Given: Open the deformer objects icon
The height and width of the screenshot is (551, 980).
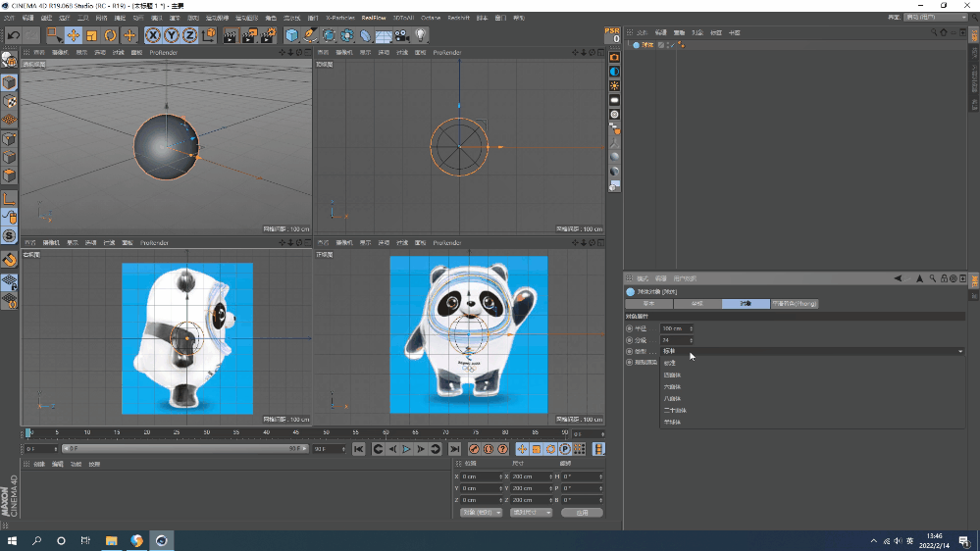Looking at the screenshot, I should (x=366, y=35).
